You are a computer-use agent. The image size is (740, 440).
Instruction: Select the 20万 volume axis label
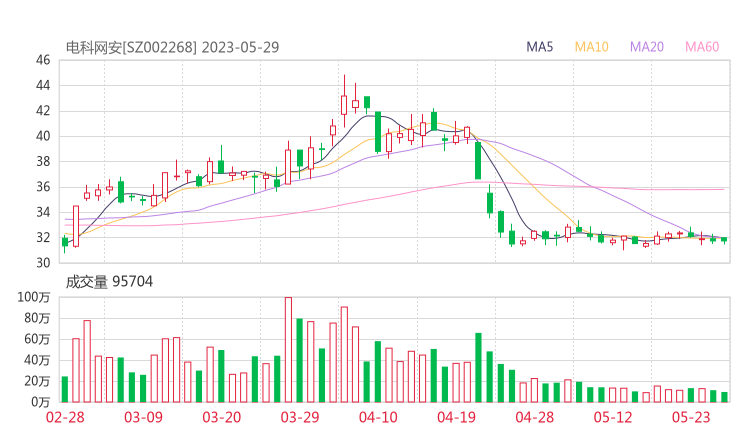pyautogui.click(x=37, y=381)
